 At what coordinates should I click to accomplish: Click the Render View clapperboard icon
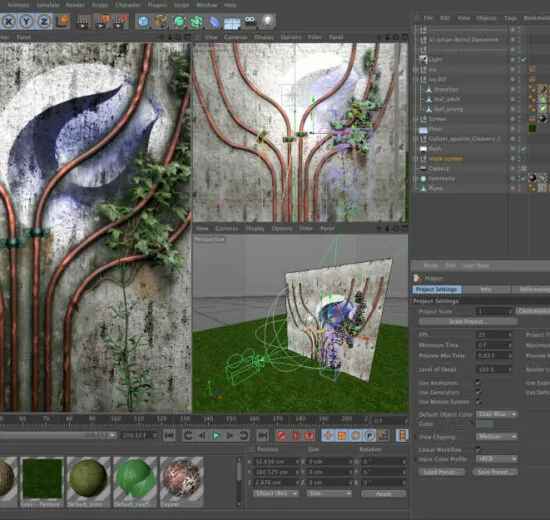pyautogui.click(x=83, y=22)
